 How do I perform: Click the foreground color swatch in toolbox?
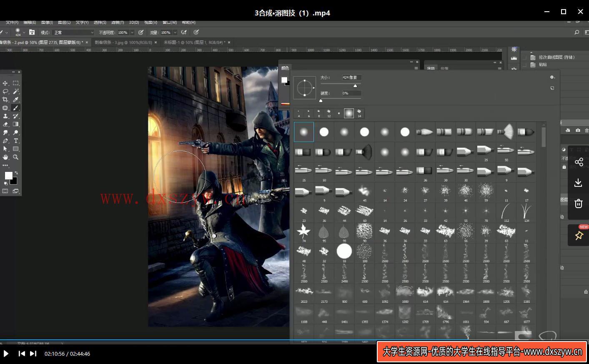tap(8, 176)
